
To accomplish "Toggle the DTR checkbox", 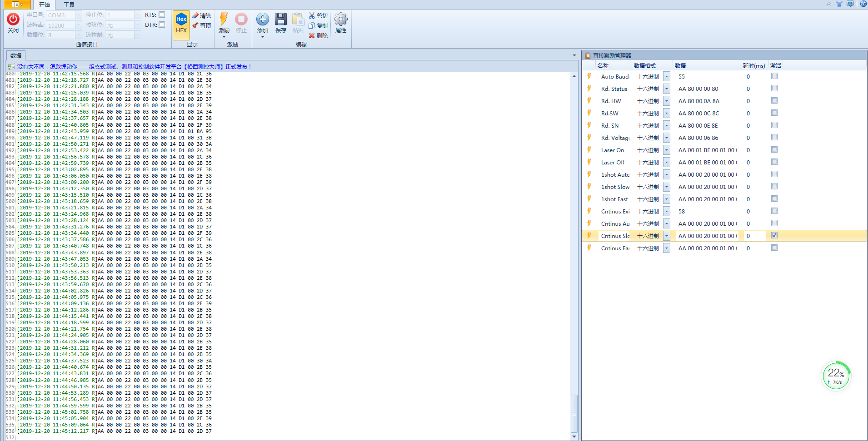I will coord(162,25).
